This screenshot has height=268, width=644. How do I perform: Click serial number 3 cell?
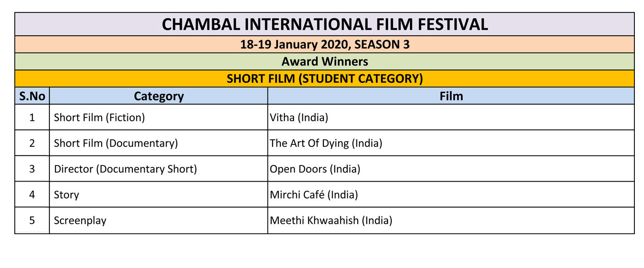click(32, 169)
